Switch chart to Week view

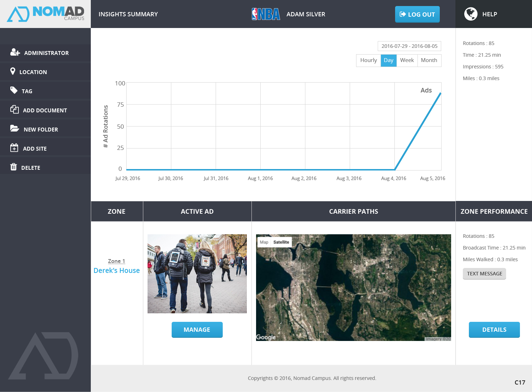point(407,60)
